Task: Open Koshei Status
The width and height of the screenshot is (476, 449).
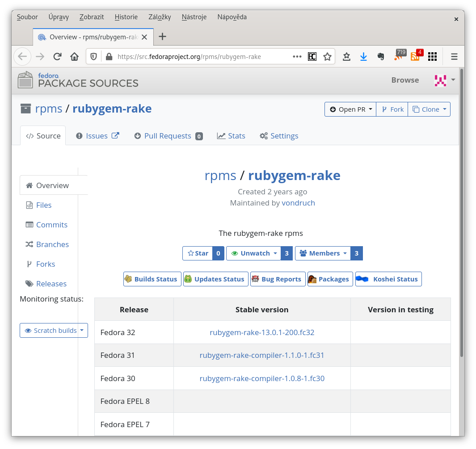Action: 388,279
